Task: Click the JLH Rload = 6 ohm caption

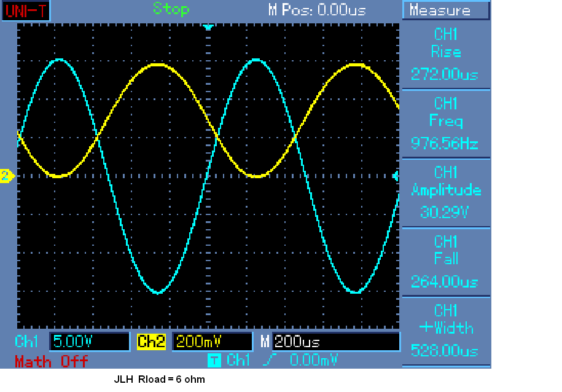Action: pyautogui.click(x=160, y=380)
